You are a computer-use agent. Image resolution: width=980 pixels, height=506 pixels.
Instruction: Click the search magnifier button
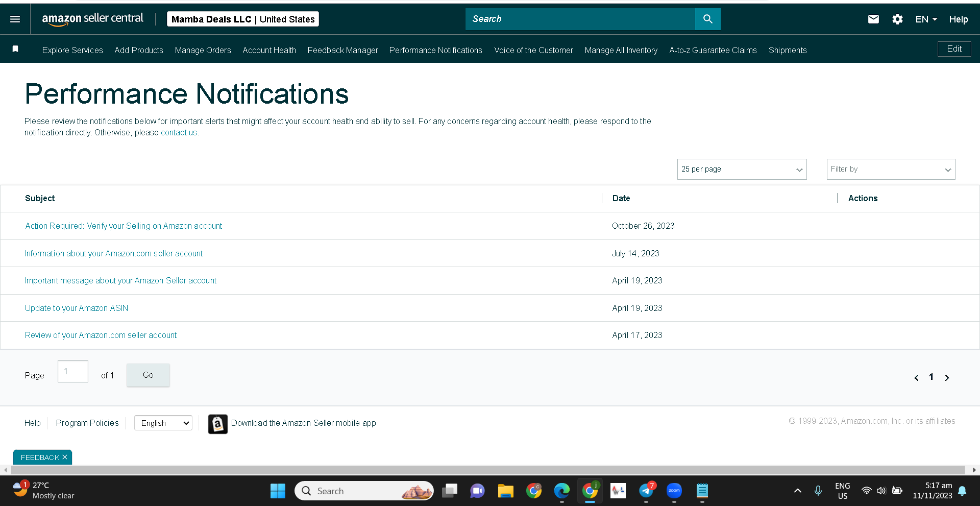(707, 19)
